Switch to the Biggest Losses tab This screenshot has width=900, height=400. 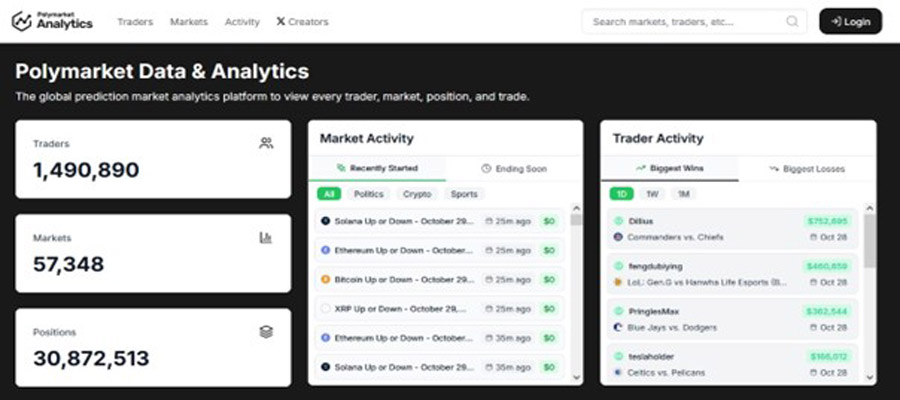click(807, 169)
